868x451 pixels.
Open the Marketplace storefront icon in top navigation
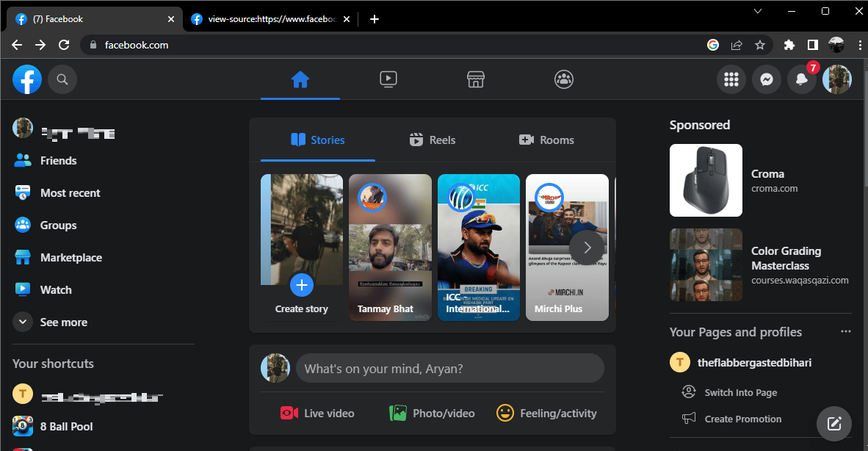pos(476,79)
